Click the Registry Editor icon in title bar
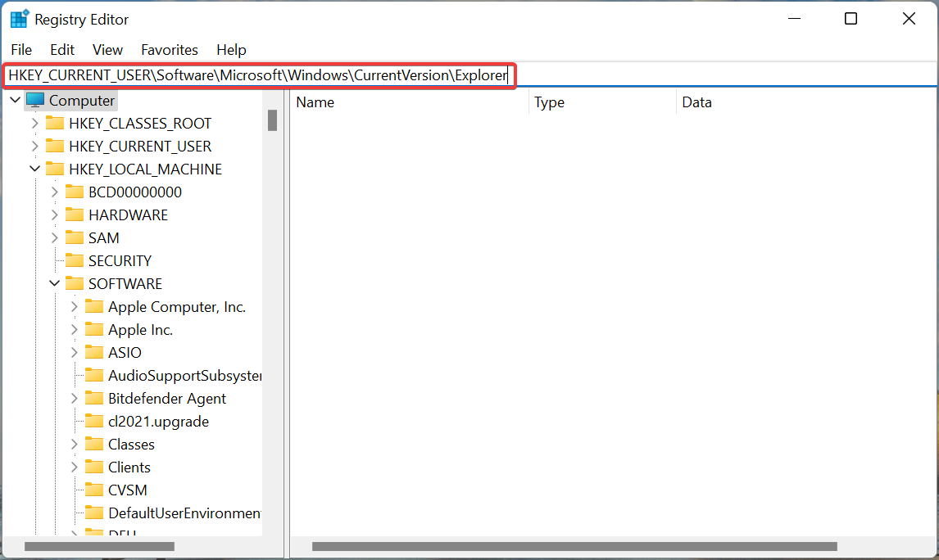Viewport: 939px width, 560px height. 17,18
